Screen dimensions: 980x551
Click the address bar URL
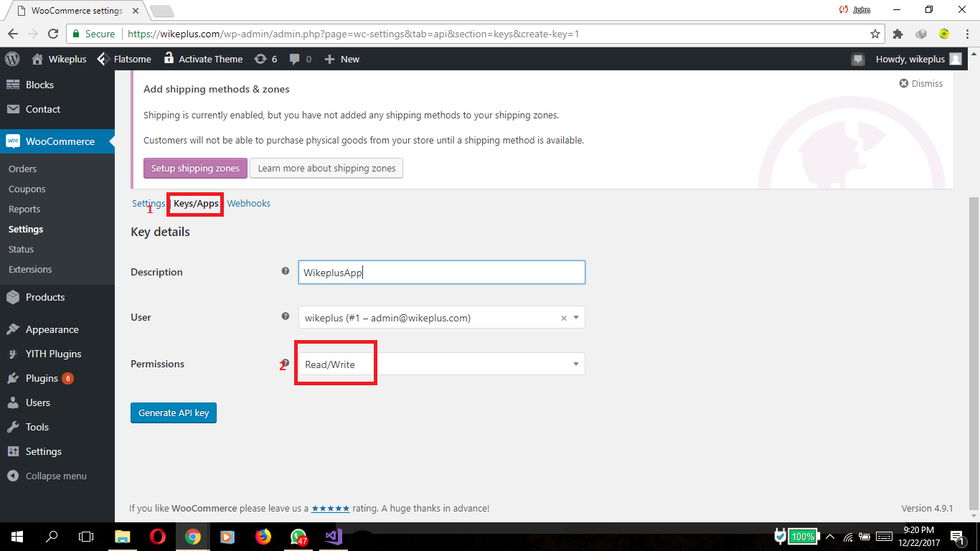click(x=354, y=34)
